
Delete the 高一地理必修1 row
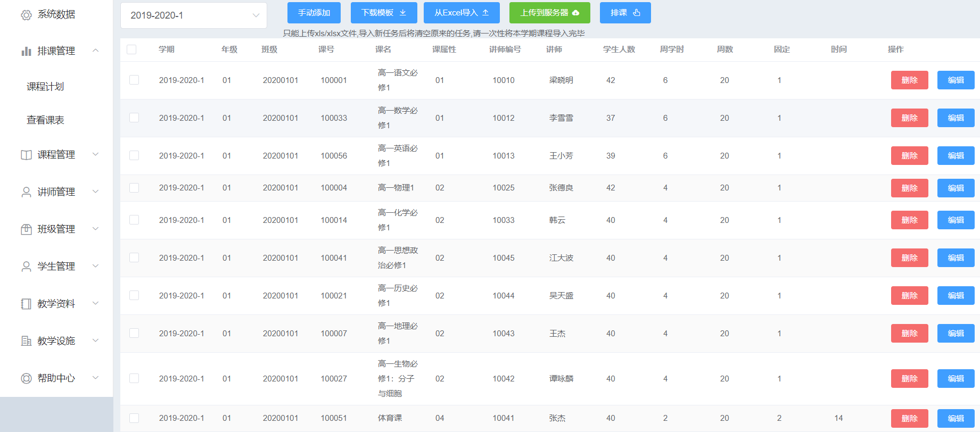click(910, 334)
